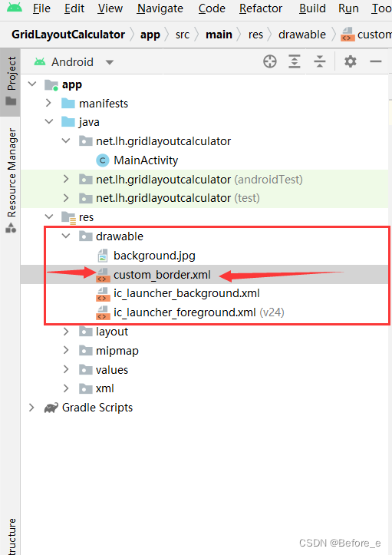Expand the manifests folder
Viewport: 392px width, 555px height.
(48, 103)
